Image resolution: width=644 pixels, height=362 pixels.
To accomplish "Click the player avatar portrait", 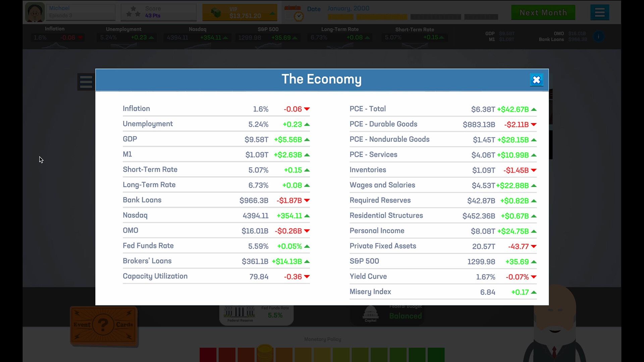I will [35, 13].
